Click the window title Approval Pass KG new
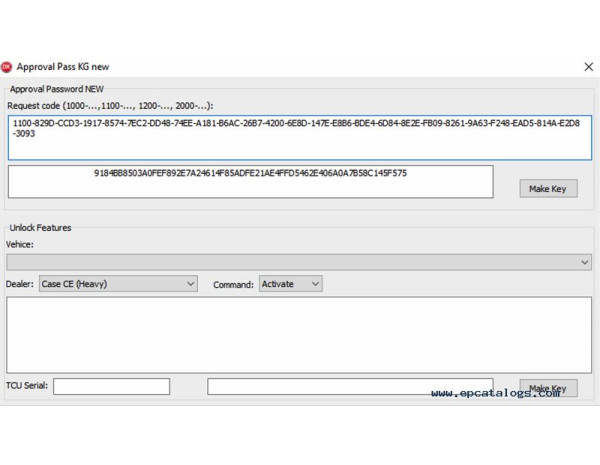The width and height of the screenshot is (600, 465). pyautogui.click(x=62, y=67)
